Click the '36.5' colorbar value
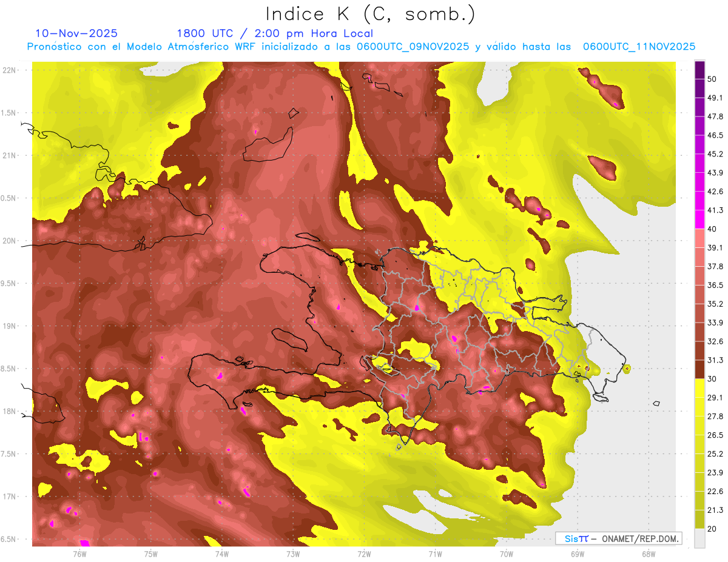Screen dimensions: 728x562 pos(715,285)
